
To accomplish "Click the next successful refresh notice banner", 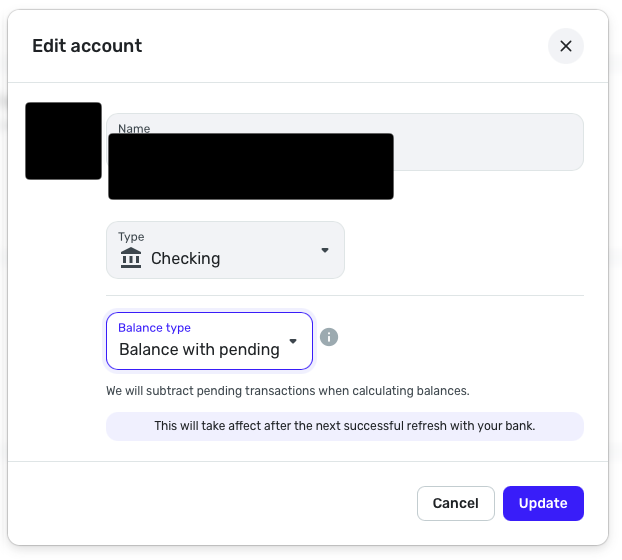I will [344, 426].
